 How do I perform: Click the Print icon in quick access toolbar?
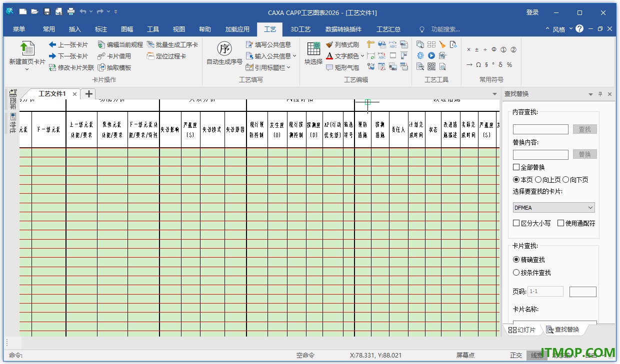tap(71, 12)
